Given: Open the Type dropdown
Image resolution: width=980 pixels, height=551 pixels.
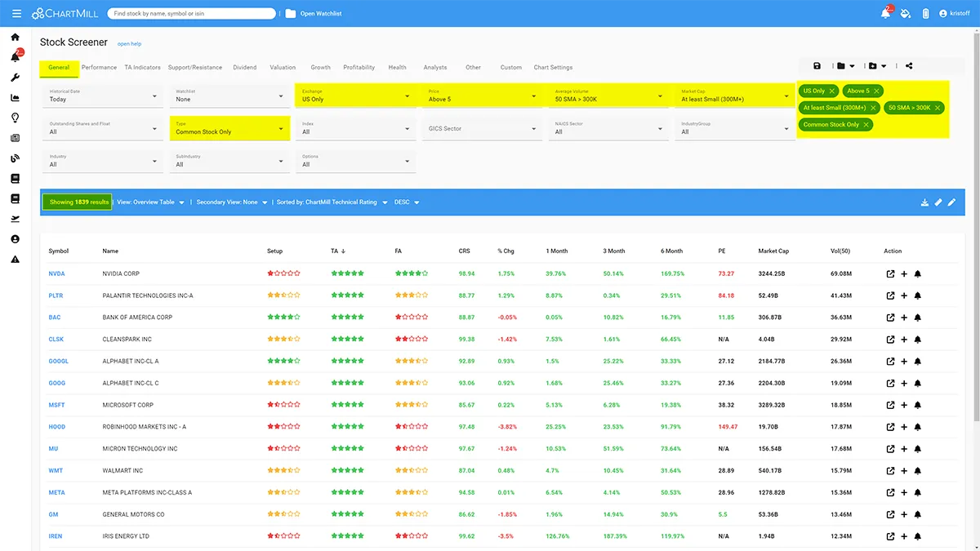Looking at the screenshot, I should click(229, 129).
